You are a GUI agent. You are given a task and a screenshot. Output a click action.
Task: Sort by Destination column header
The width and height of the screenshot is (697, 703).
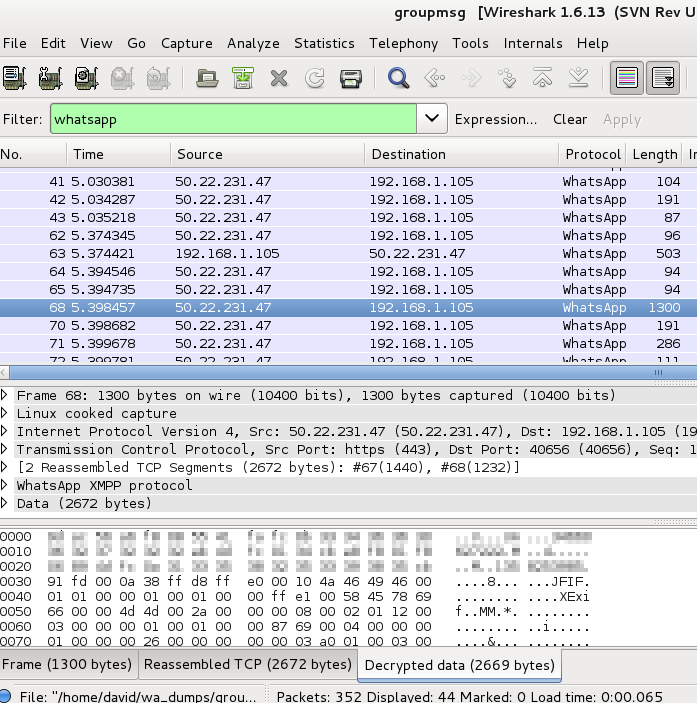[x=462, y=154]
